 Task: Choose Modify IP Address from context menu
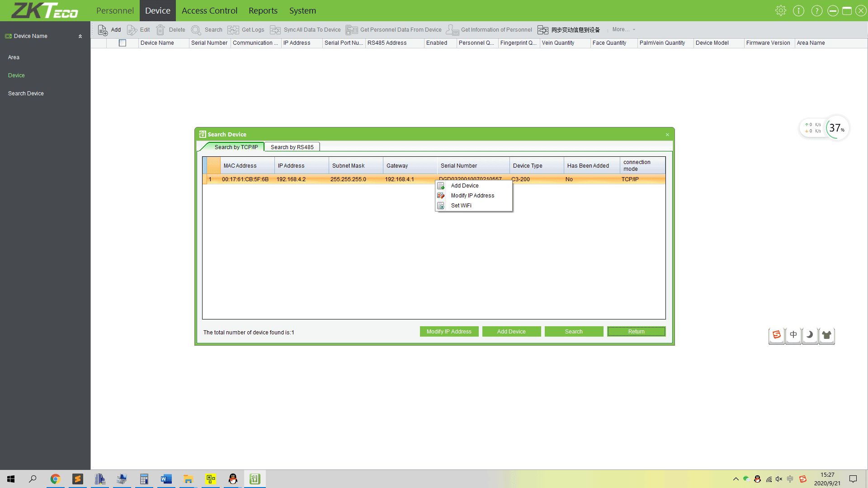click(x=472, y=196)
